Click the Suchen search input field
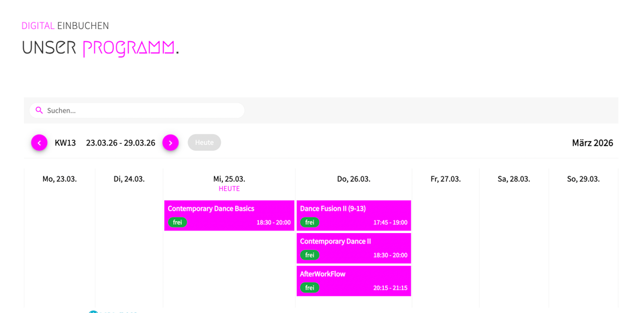 (x=142, y=110)
